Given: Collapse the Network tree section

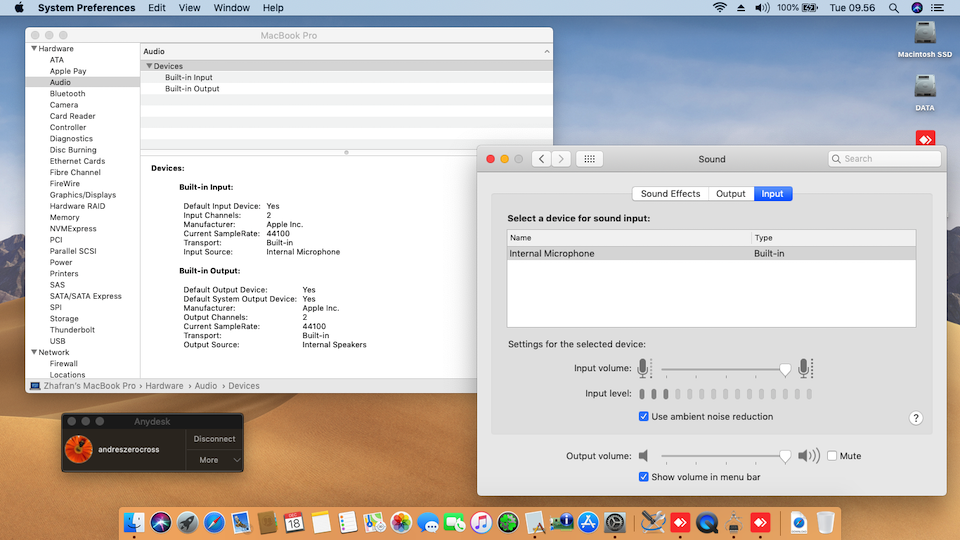Looking at the screenshot, I should click(x=34, y=352).
